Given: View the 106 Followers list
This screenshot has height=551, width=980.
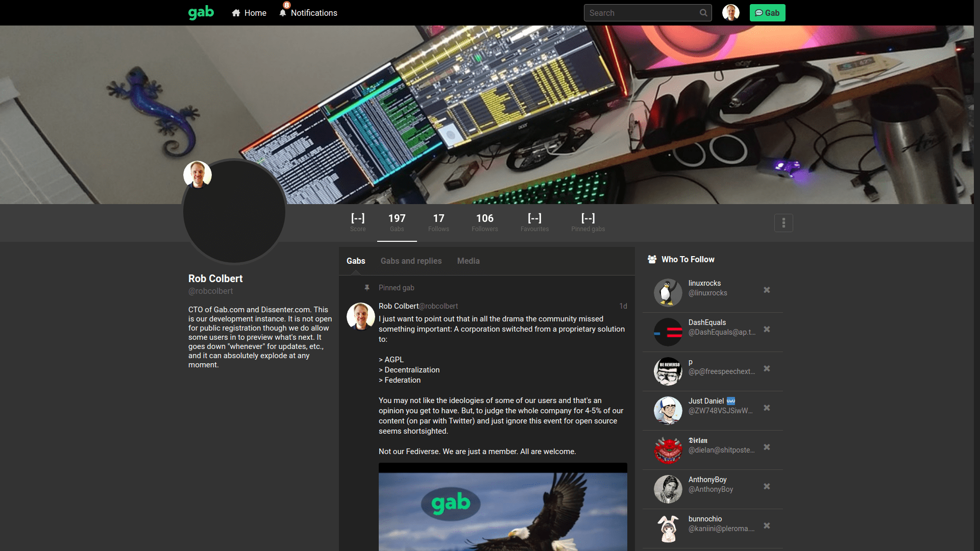Looking at the screenshot, I should (484, 222).
